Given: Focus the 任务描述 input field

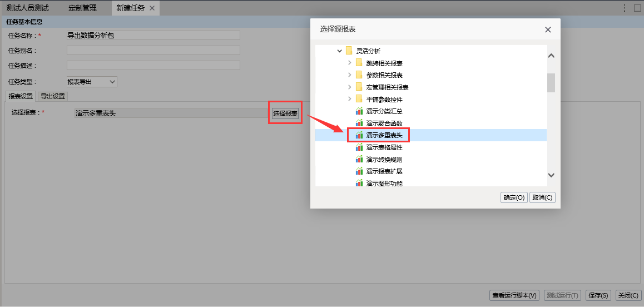Looking at the screenshot, I should pyautogui.click(x=153, y=65).
